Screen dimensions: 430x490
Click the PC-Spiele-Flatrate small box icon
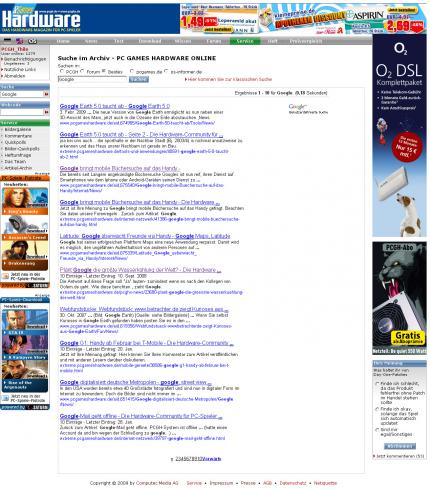click(x=6, y=276)
